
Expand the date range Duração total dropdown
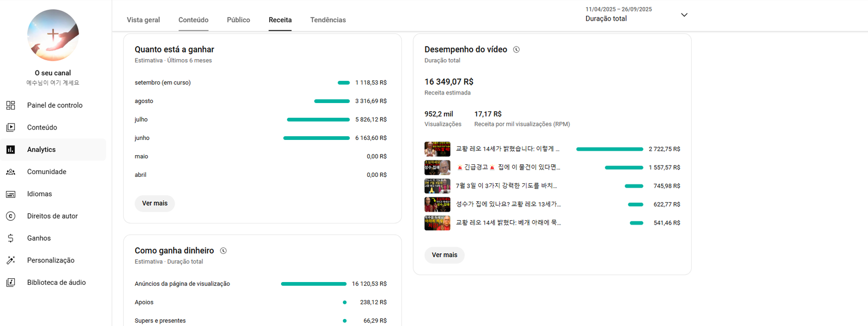684,15
